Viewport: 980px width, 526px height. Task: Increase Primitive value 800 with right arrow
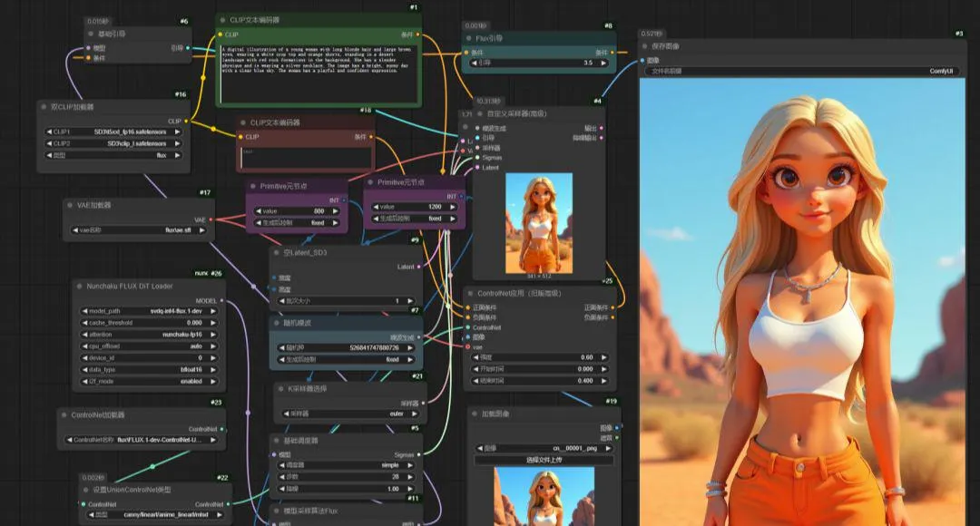(335, 211)
